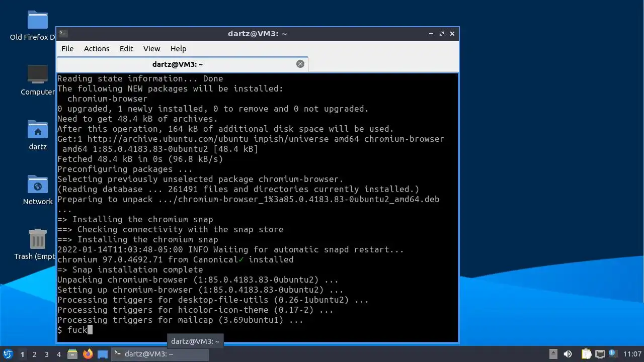Click 'Processing triggers for desktop-file-utils' line

213,300
